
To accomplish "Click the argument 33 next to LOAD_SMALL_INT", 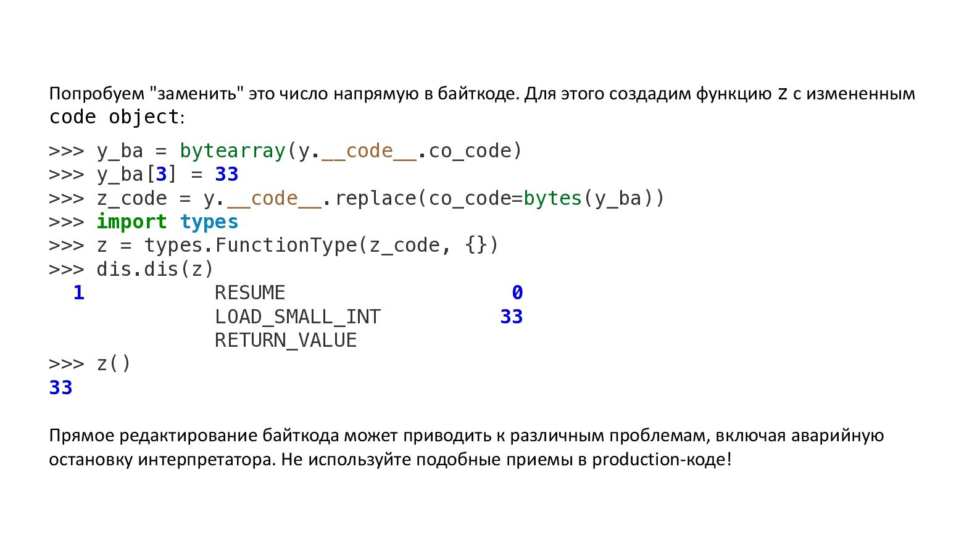I will click(x=512, y=317).
